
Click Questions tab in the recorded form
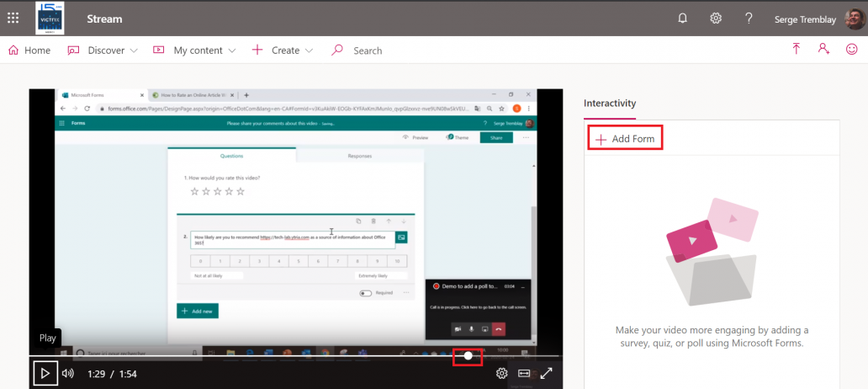pyautogui.click(x=231, y=156)
